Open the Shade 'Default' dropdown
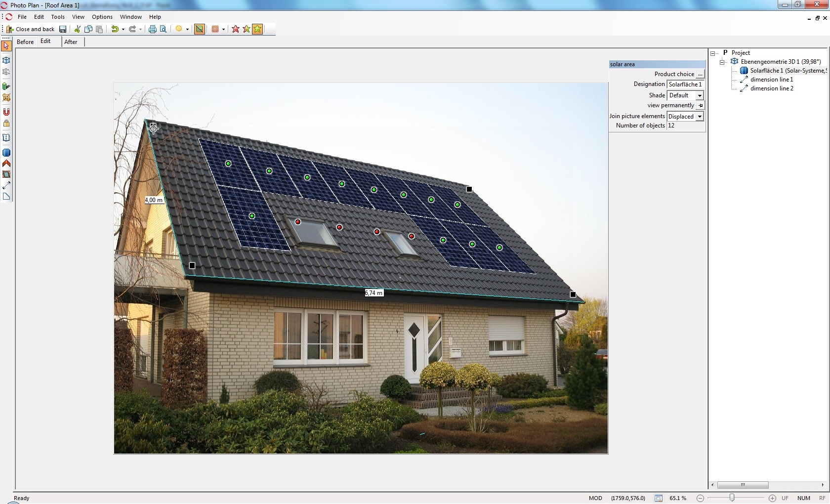Image resolution: width=830 pixels, height=504 pixels. pyautogui.click(x=700, y=95)
